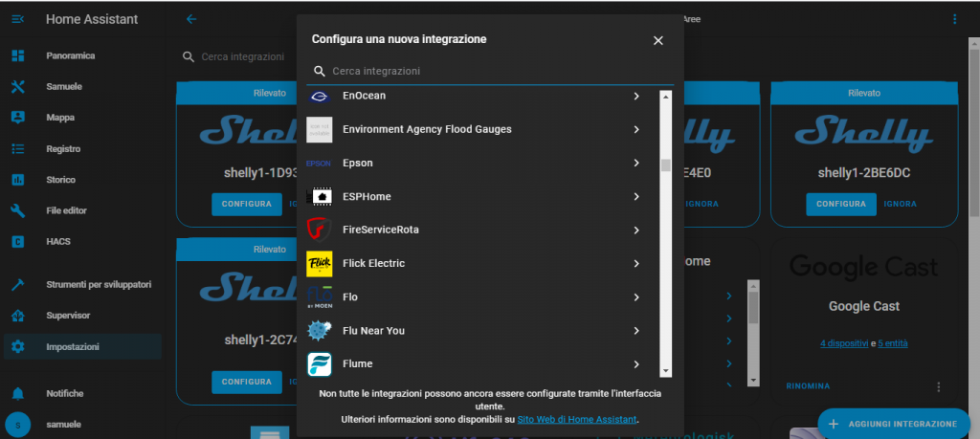Click the dialog scrollbar down arrow
The height and width of the screenshot is (439, 980).
click(666, 371)
